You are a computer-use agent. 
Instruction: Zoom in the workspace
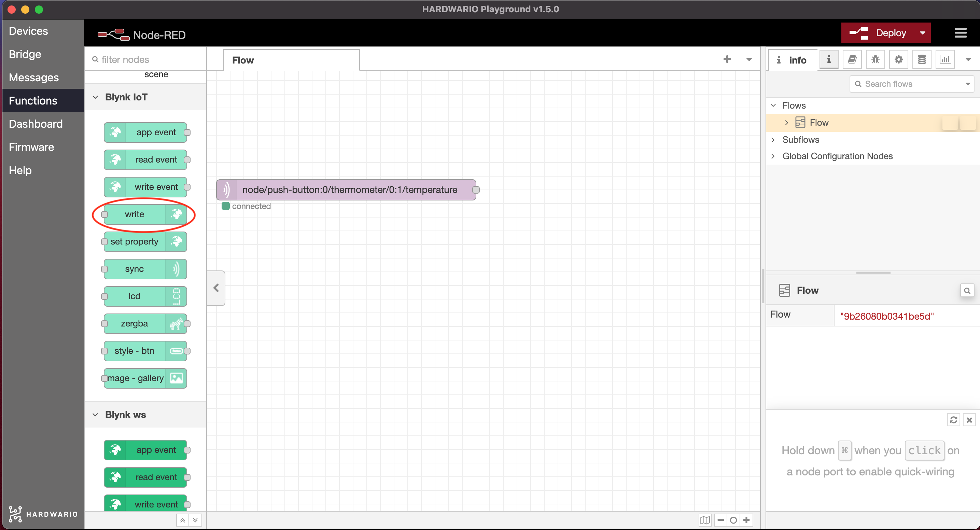click(x=746, y=520)
